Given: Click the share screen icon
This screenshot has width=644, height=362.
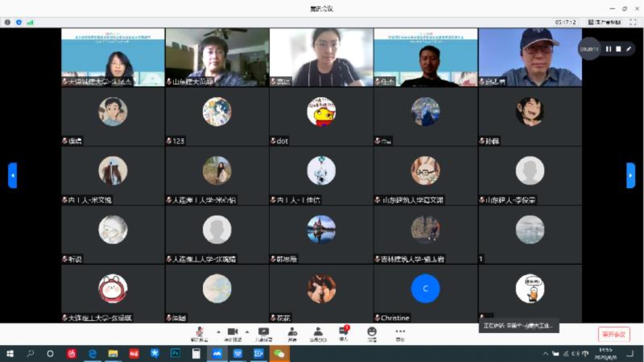Looking at the screenshot, I should coord(264,333).
